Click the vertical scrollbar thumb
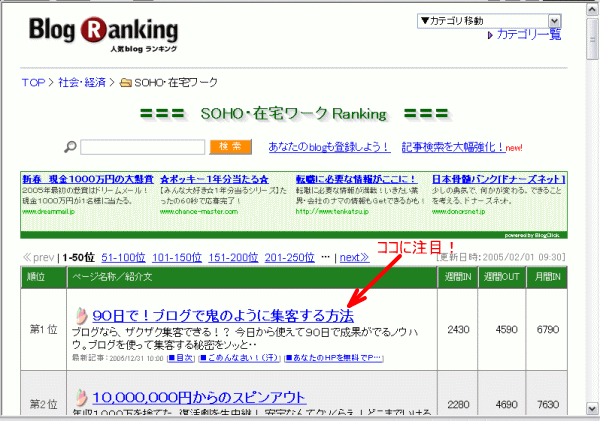Viewport: 600px width, 421px height. [593, 39]
